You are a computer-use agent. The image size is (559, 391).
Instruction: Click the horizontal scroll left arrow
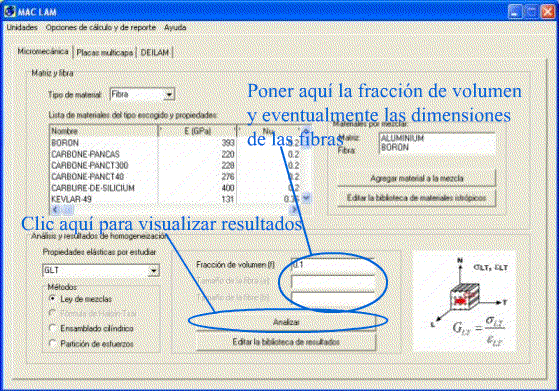click(55, 210)
